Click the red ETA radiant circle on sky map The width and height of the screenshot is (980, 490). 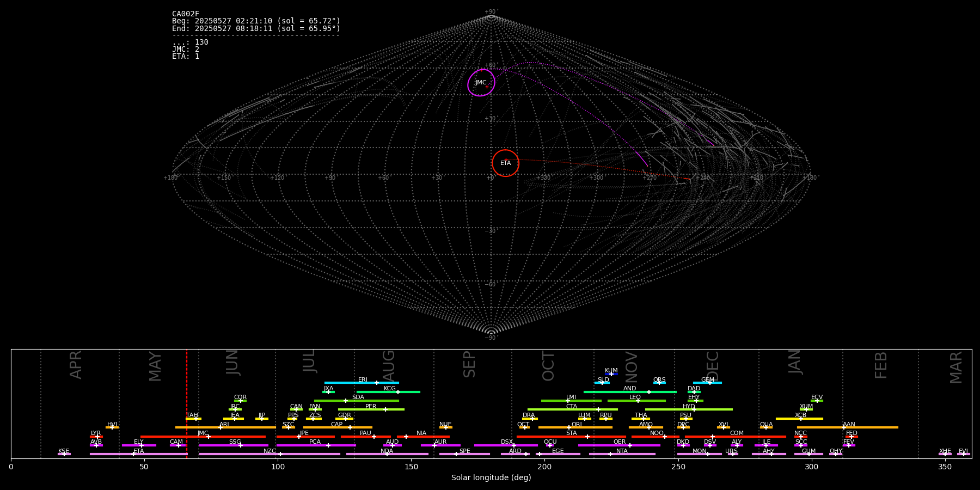(x=506, y=163)
